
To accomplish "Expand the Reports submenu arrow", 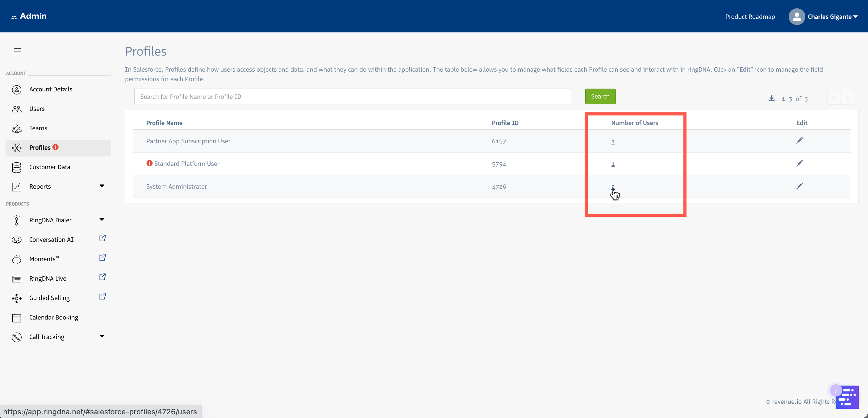I will [x=102, y=186].
